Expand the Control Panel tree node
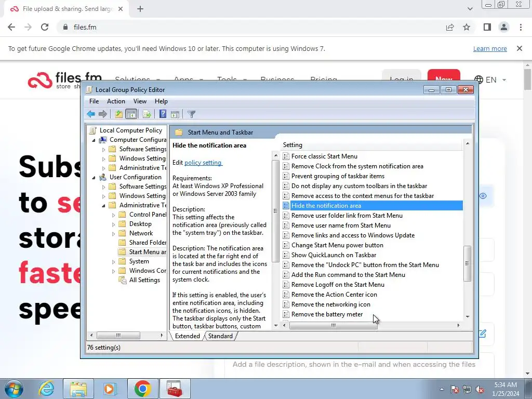 pos(114,215)
